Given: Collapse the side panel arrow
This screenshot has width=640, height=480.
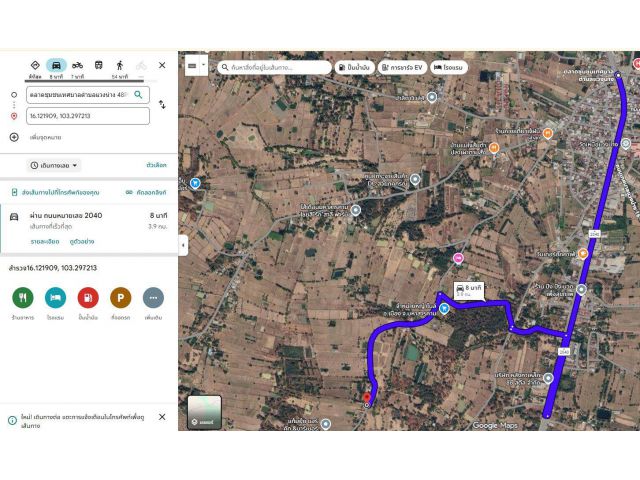Looking at the screenshot, I should pyautogui.click(x=183, y=245).
